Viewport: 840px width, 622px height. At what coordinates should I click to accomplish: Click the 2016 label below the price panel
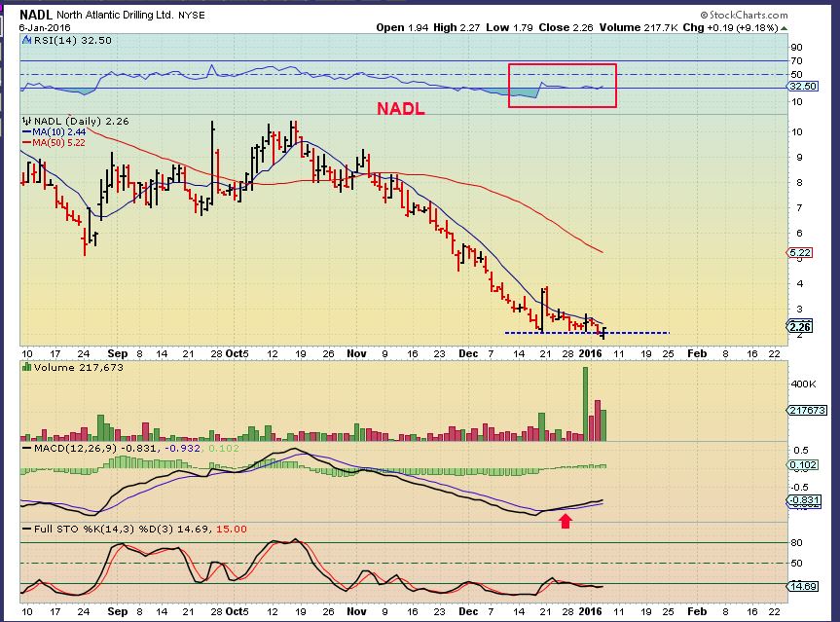(x=591, y=353)
